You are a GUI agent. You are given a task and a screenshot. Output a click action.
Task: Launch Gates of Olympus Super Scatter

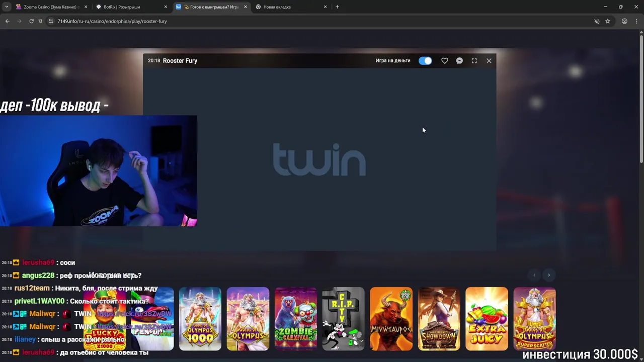click(534, 319)
